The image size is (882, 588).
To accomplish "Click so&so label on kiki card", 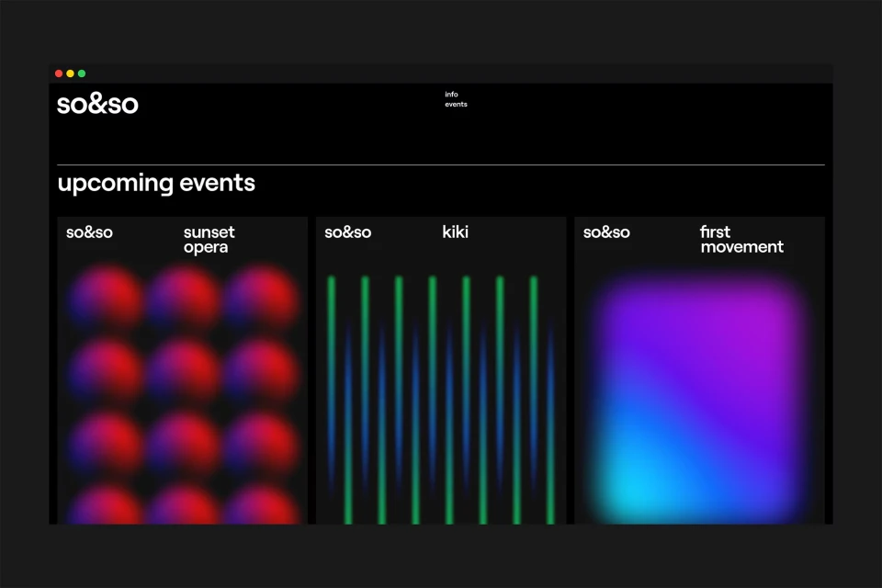I will (x=348, y=232).
